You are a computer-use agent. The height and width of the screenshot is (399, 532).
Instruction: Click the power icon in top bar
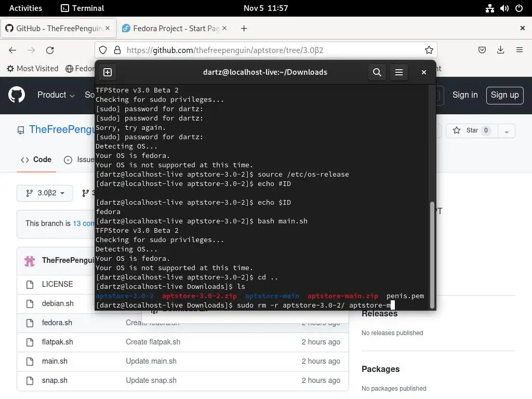(519, 8)
